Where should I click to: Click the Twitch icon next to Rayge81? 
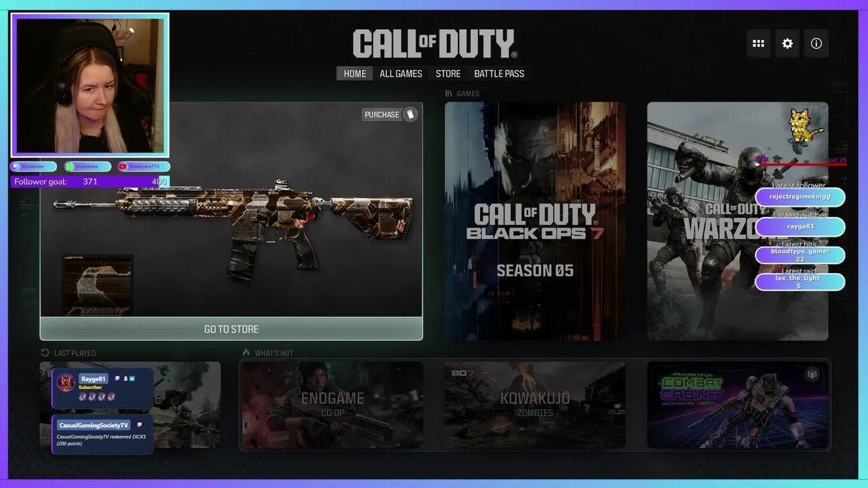tap(117, 379)
